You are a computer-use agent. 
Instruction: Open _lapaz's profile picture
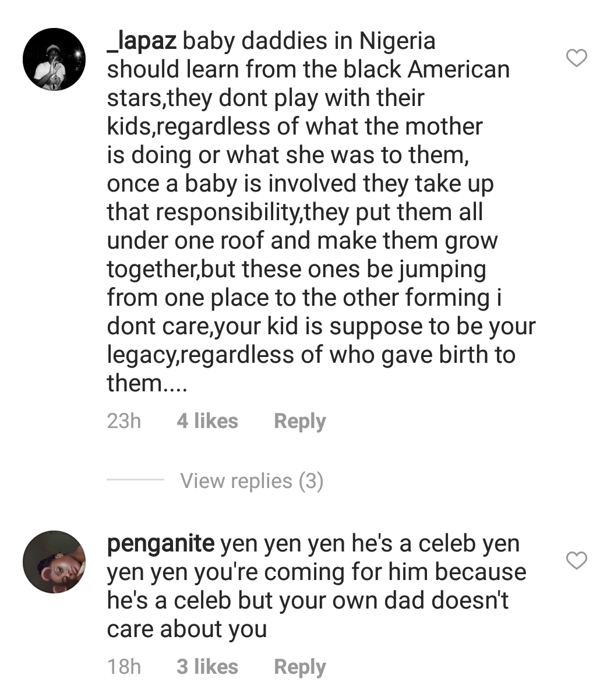click(x=54, y=59)
